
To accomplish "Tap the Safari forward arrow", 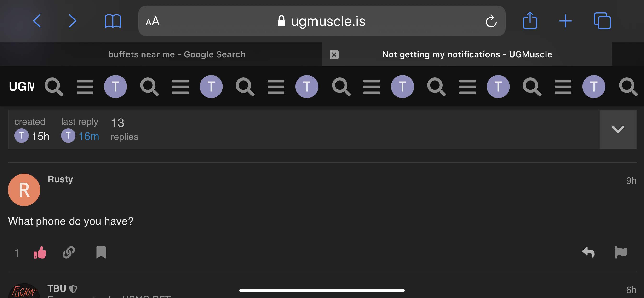I will [x=73, y=21].
